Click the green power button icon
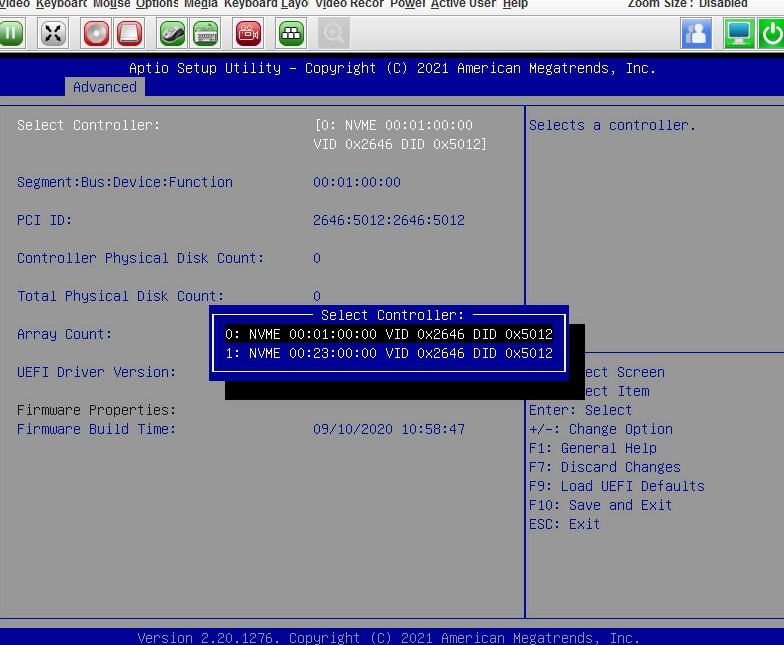Image resolution: width=784 pixels, height=645 pixels. 772,34
